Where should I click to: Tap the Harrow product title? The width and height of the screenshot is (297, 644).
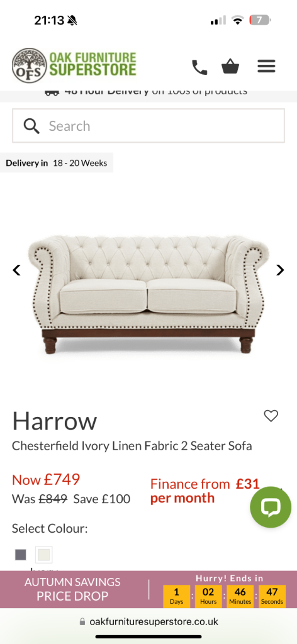[55, 421]
